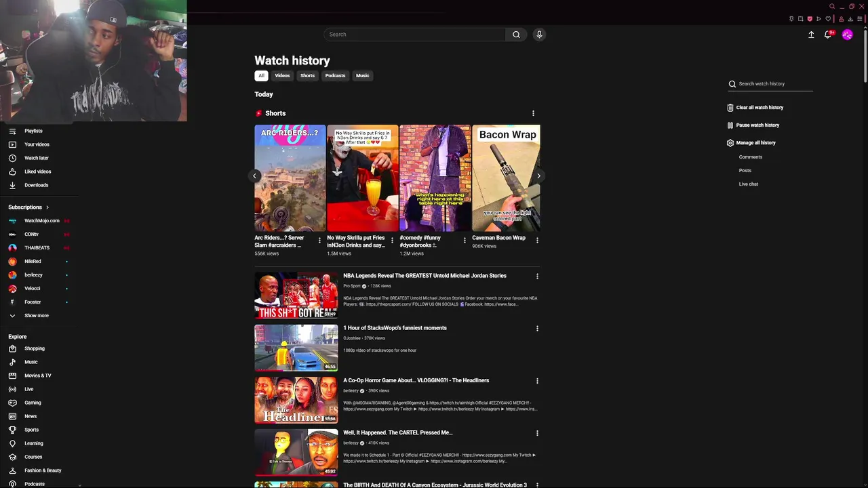Open the notifications bell

click(828, 35)
